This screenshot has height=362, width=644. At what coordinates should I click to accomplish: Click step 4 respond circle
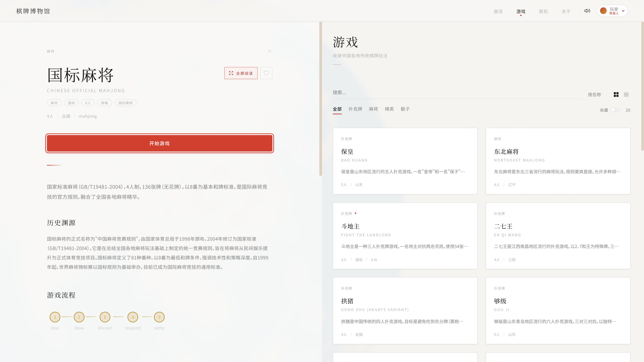[x=133, y=317]
